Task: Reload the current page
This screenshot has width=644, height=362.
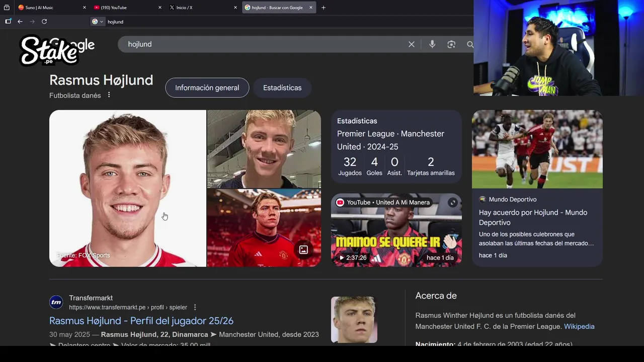Action: [x=44, y=22]
